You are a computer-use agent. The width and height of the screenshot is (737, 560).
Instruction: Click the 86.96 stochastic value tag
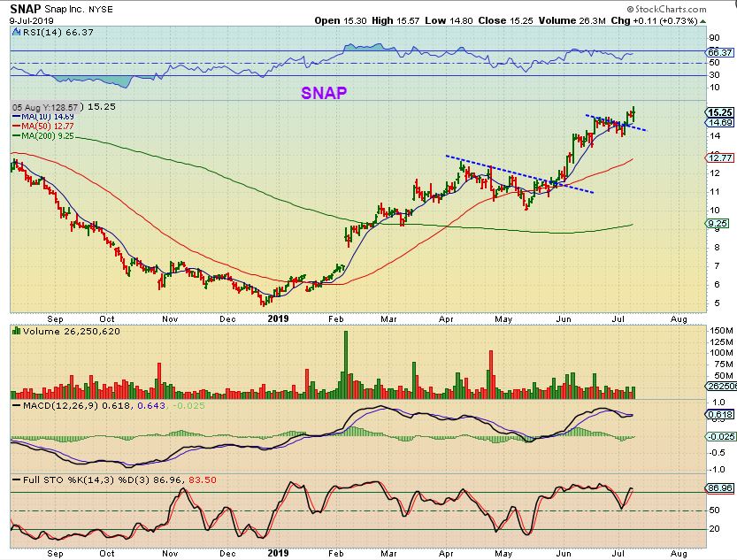tap(719, 488)
